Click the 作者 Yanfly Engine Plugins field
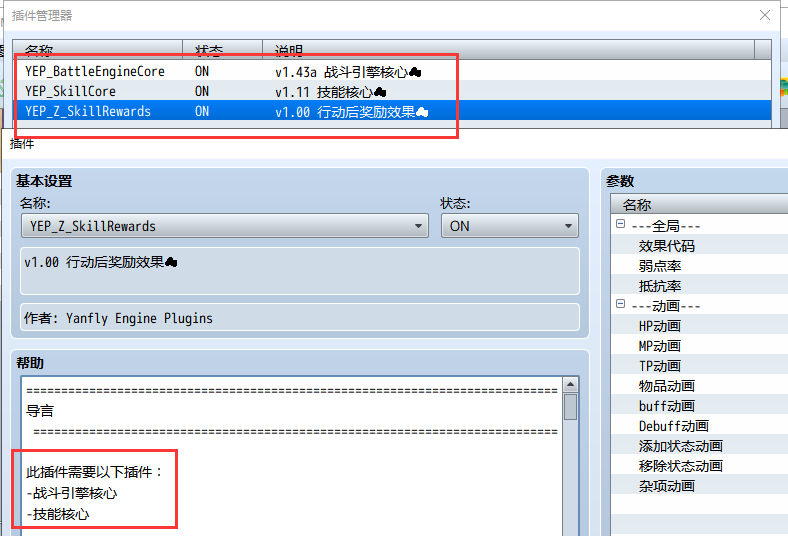The width and height of the screenshot is (788, 536). [300, 317]
